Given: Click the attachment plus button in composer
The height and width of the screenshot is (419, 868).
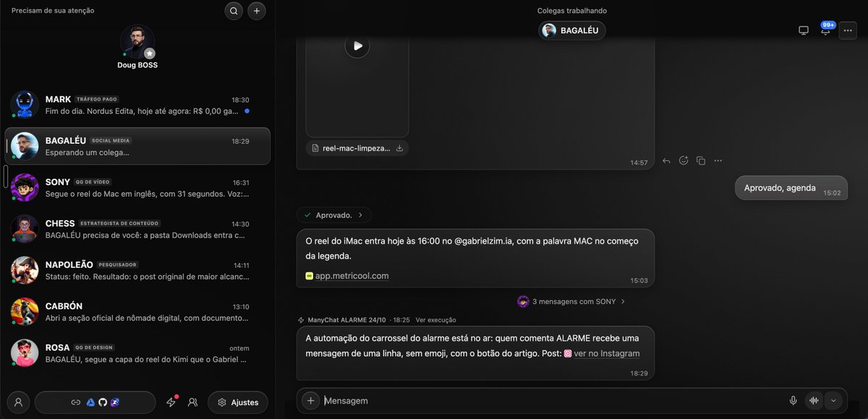Looking at the screenshot, I should pyautogui.click(x=310, y=400).
